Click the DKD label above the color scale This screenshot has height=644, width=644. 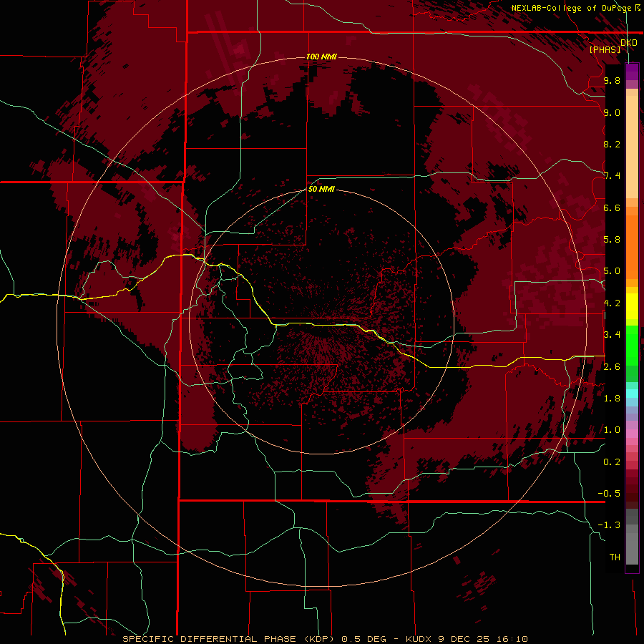coord(629,43)
